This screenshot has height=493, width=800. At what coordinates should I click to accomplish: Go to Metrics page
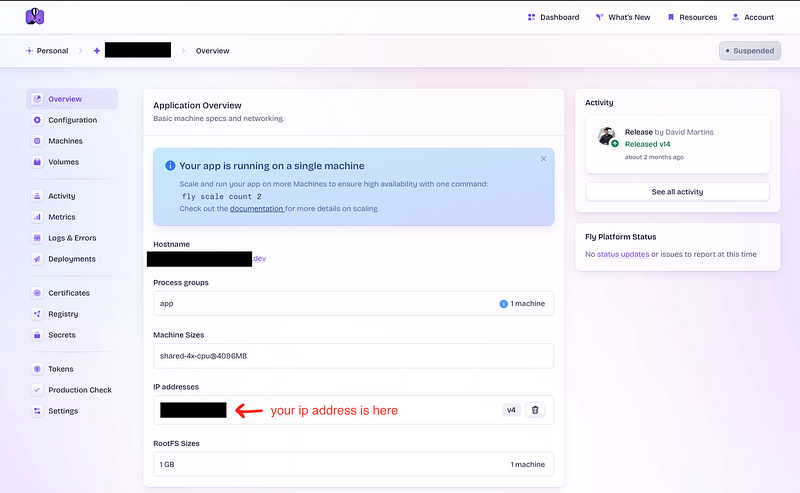click(x=61, y=217)
